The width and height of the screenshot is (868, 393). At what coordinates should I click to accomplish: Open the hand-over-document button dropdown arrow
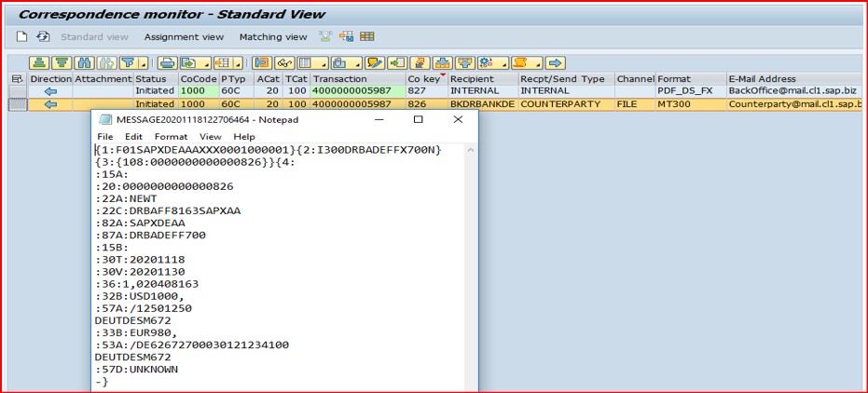(356, 63)
